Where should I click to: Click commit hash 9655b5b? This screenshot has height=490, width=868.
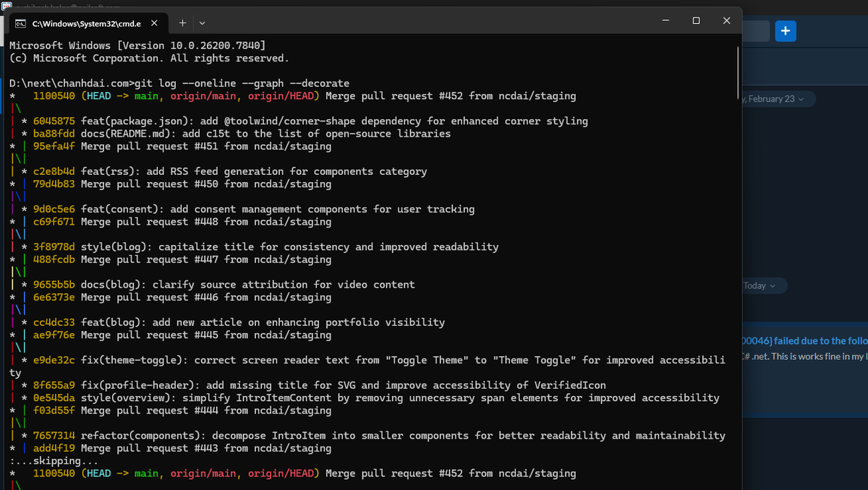point(54,285)
